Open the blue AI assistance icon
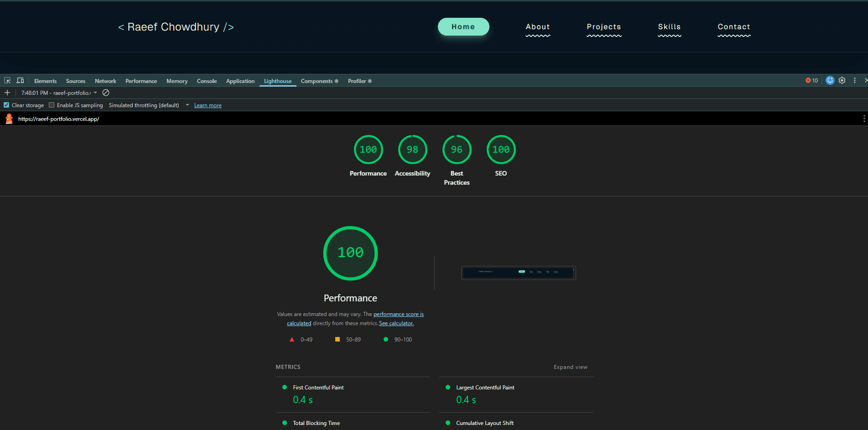Image resolution: width=868 pixels, height=430 pixels. coord(830,81)
